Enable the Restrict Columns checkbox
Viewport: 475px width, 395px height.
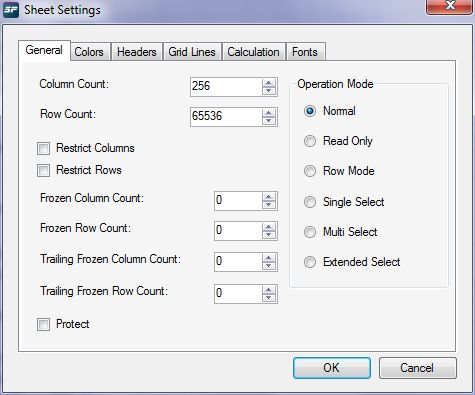click(43, 148)
